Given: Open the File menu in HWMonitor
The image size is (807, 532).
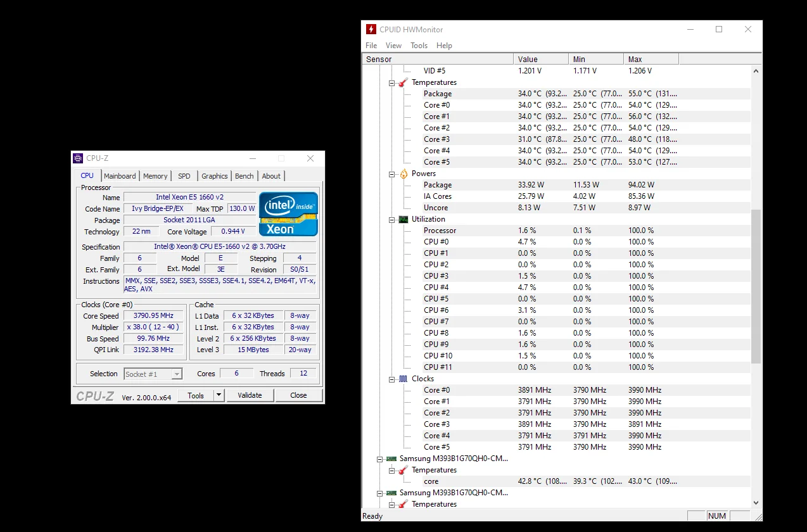Looking at the screenshot, I should pyautogui.click(x=371, y=46).
